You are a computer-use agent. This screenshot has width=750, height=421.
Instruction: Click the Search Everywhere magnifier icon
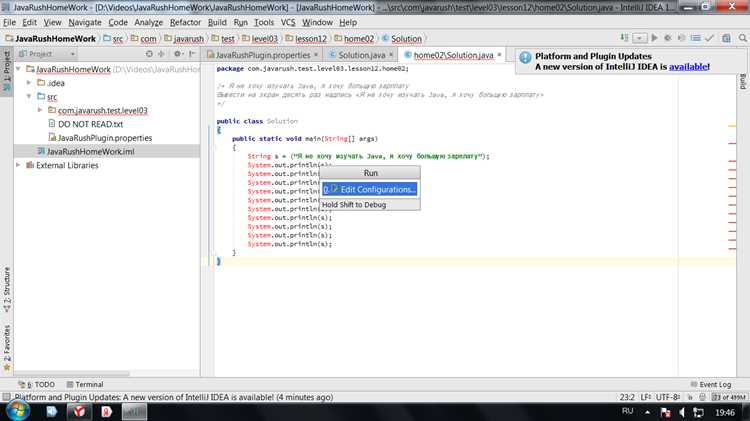742,38
